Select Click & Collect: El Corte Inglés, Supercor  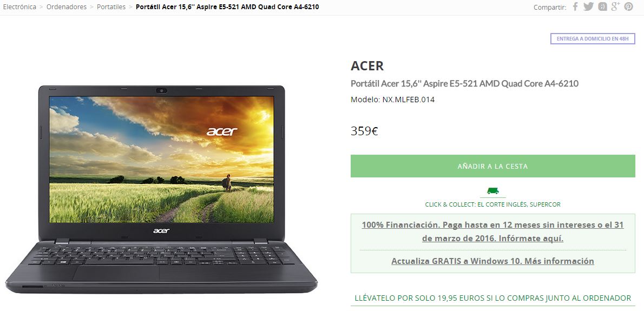[x=493, y=204]
